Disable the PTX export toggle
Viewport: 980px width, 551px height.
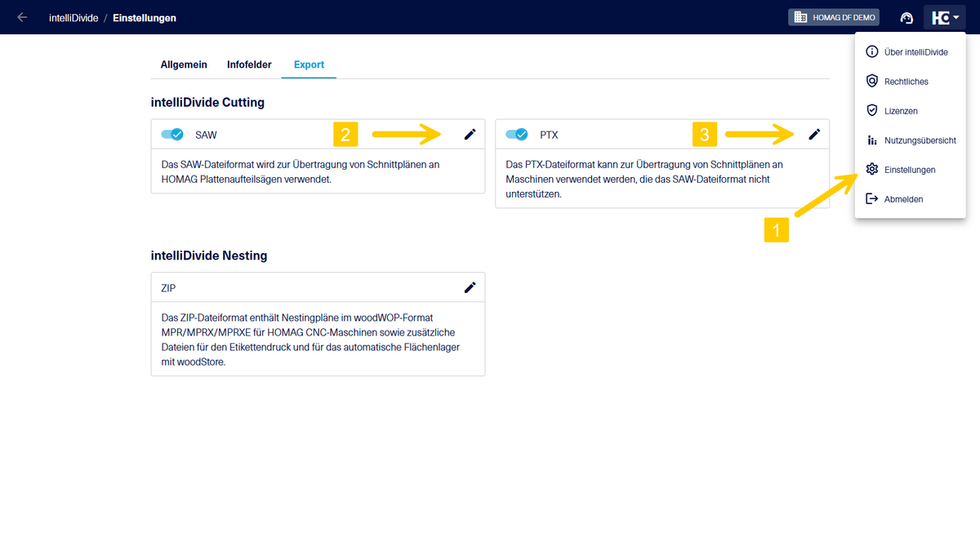(x=517, y=135)
